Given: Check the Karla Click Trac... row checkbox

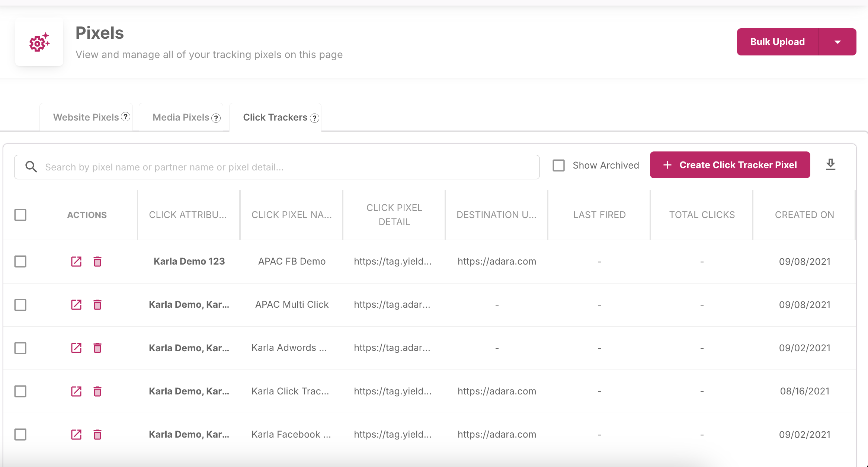Looking at the screenshot, I should [20, 391].
